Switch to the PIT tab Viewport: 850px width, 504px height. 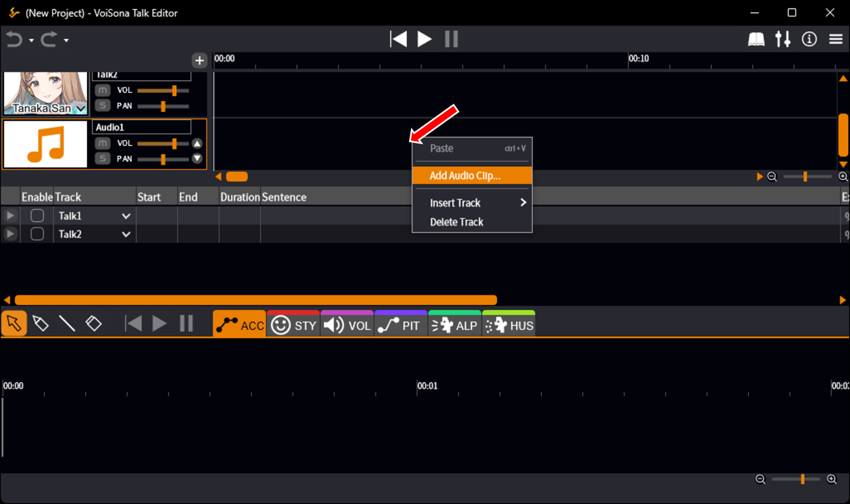[401, 324]
